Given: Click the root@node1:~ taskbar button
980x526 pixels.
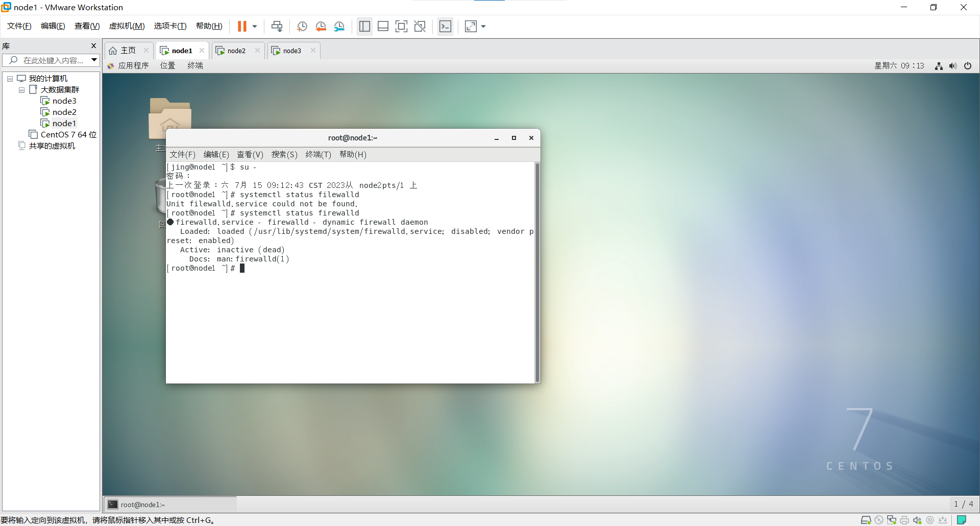Looking at the screenshot, I should click(171, 505).
